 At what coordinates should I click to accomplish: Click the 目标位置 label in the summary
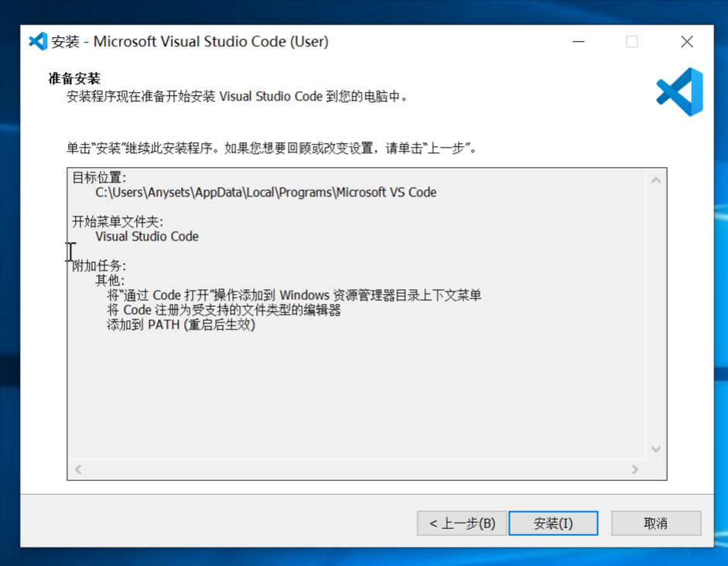click(99, 178)
